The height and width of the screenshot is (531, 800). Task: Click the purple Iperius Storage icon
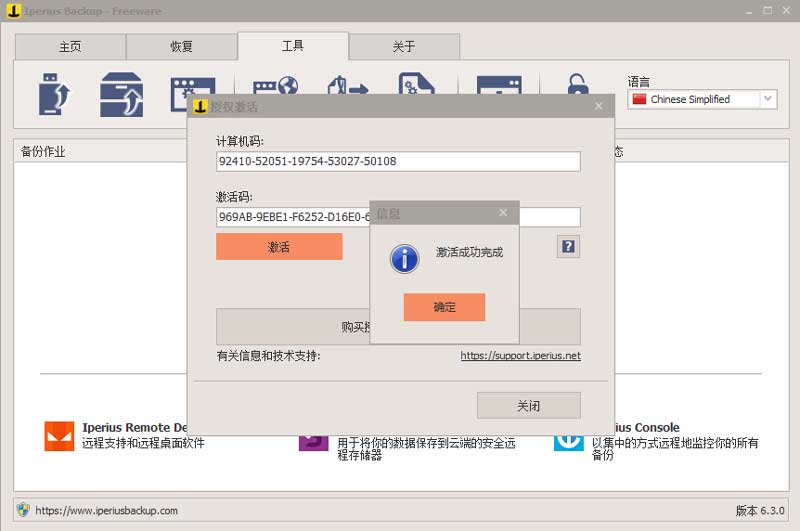click(313, 443)
